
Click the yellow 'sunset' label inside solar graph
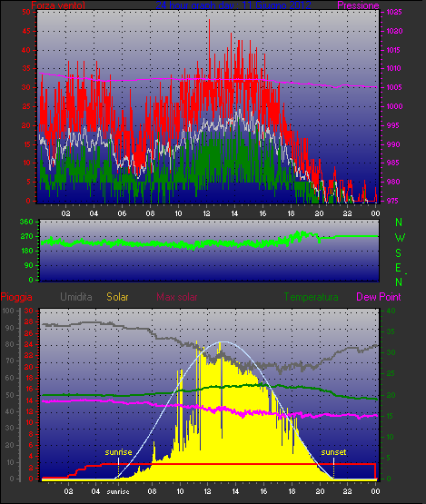333,452
